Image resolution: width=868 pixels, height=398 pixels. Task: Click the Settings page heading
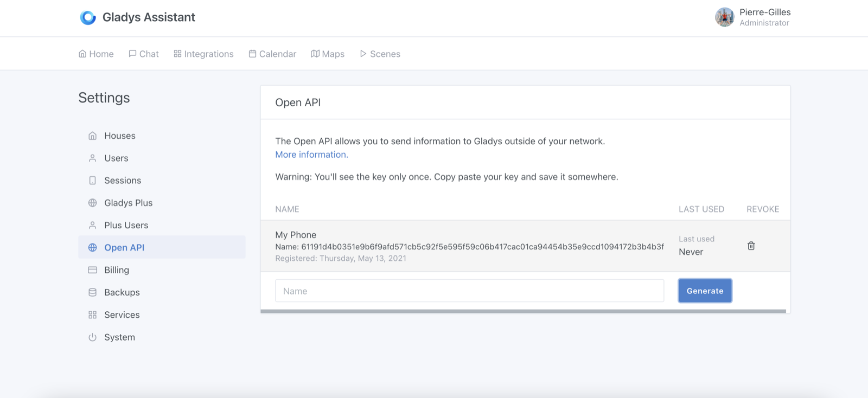pyautogui.click(x=104, y=98)
